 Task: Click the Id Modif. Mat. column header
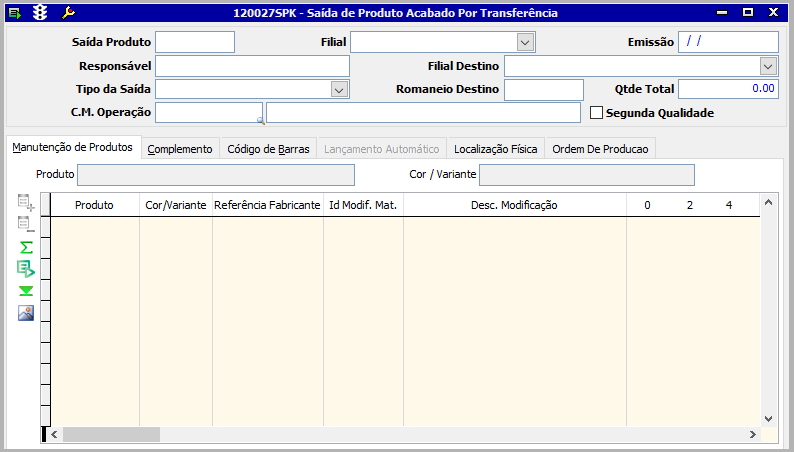pos(363,205)
